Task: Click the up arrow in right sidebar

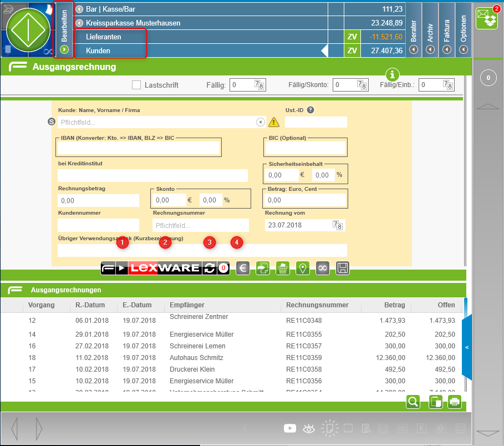Action: coord(488,107)
